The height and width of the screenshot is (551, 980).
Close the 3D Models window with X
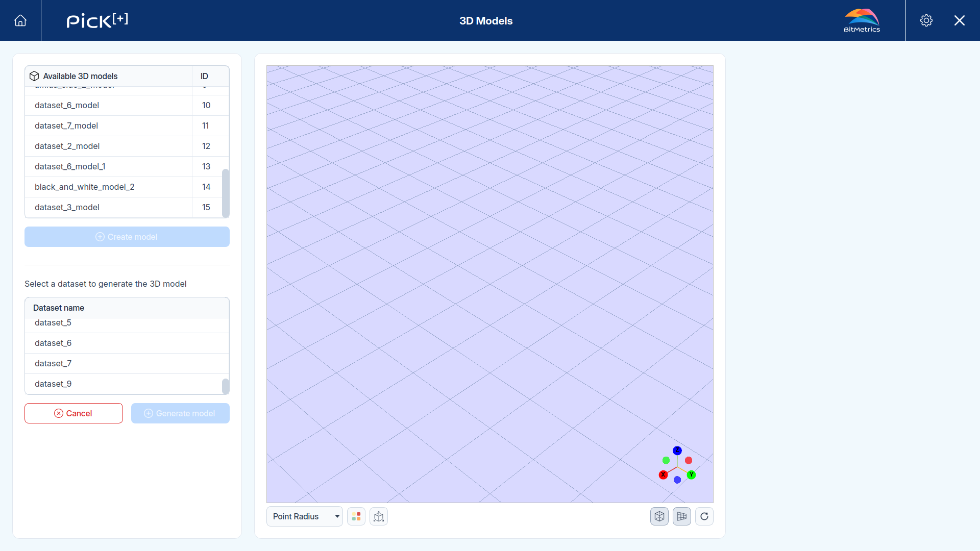tap(960, 20)
